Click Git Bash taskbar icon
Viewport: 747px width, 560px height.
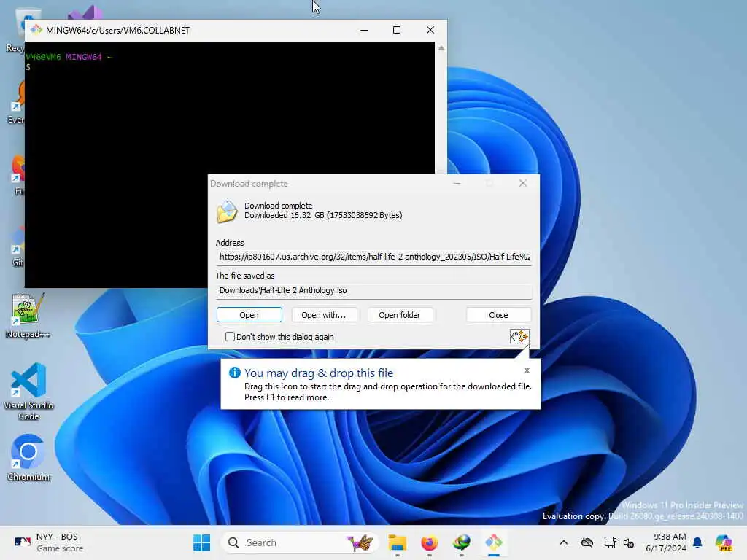click(494, 542)
